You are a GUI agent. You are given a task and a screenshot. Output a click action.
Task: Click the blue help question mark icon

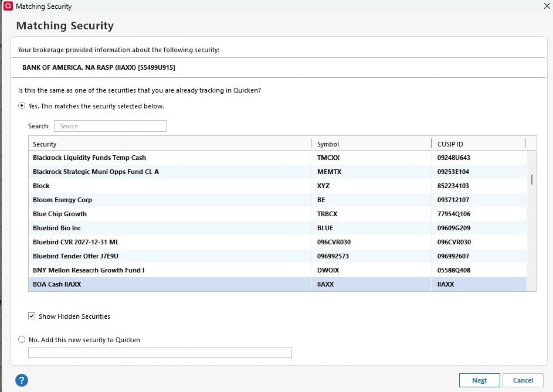click(22, 380)
